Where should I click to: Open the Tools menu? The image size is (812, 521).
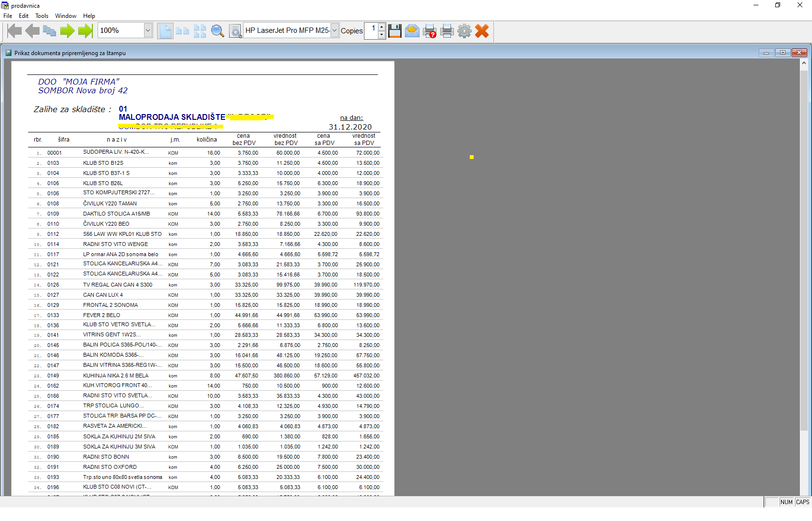(42, 16)
